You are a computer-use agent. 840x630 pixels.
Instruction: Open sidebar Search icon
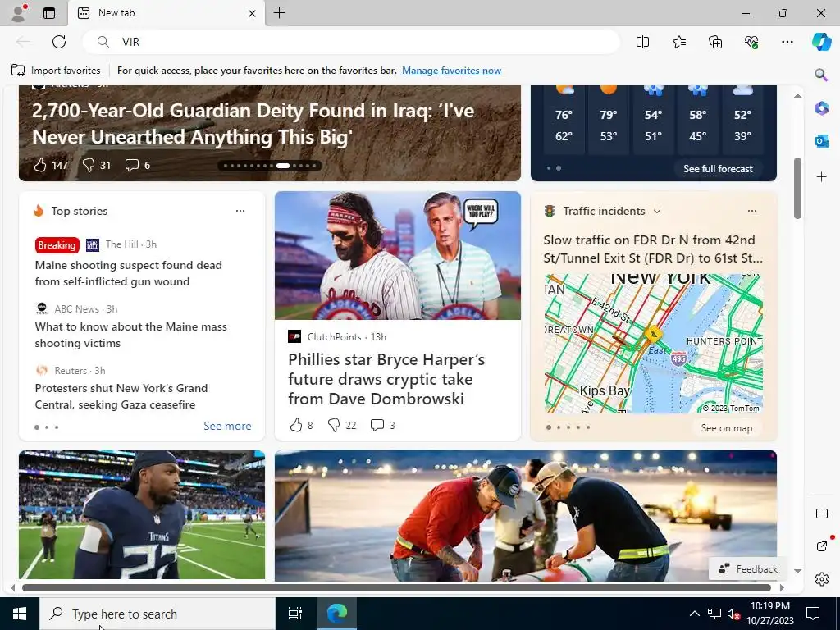[821, 74]
